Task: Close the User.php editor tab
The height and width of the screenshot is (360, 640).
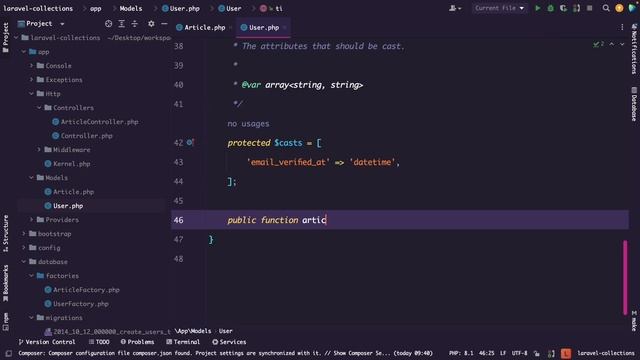Action: tap(284, 28)
